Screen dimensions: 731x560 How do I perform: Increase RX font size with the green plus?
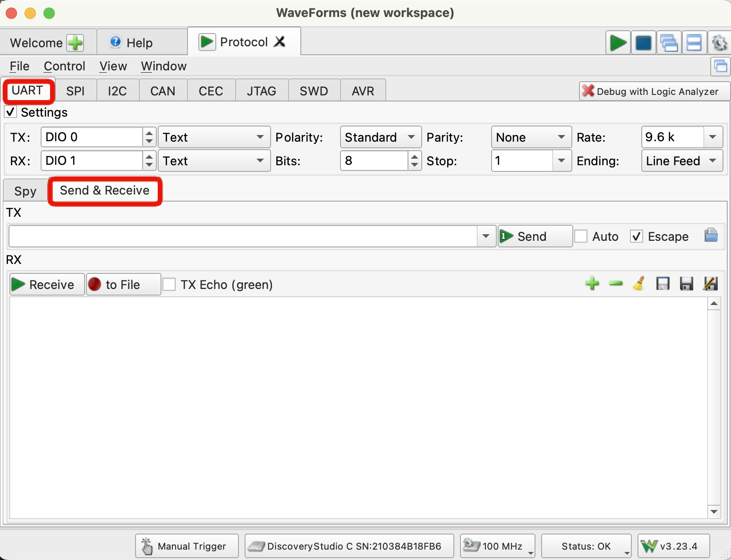(592, 284)
